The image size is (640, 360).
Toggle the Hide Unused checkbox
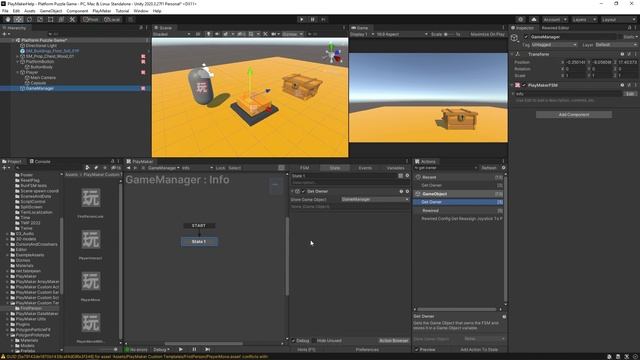point(314,340)
